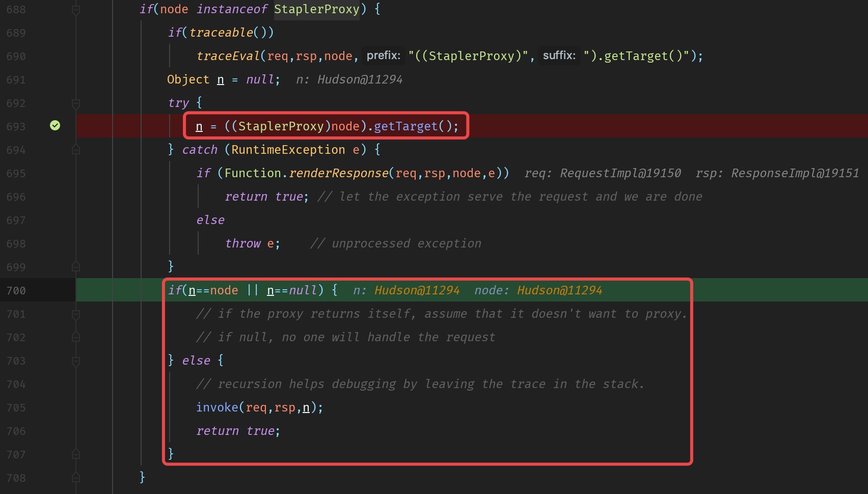Image resolution: width=868 pixels, height=494 pixels.
Task: Click the 'node: Hudson@11294' inline debug value
Action: [538, 290]
